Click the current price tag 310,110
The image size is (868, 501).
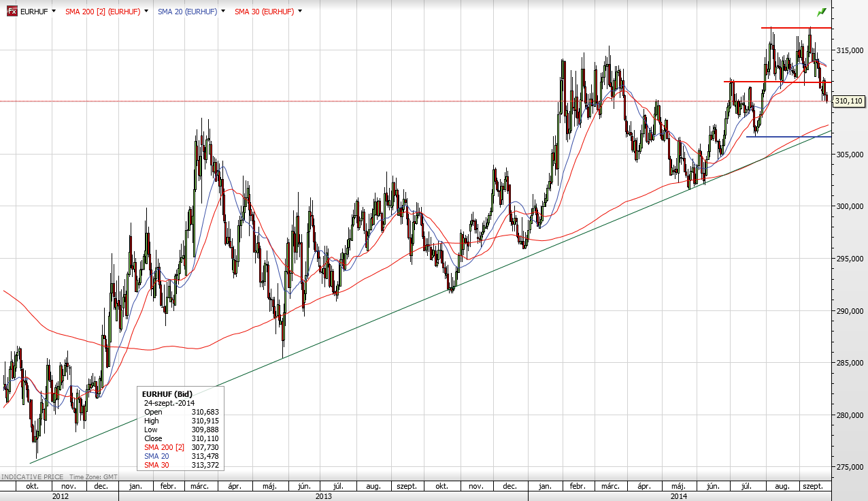(x=848, y=101)
